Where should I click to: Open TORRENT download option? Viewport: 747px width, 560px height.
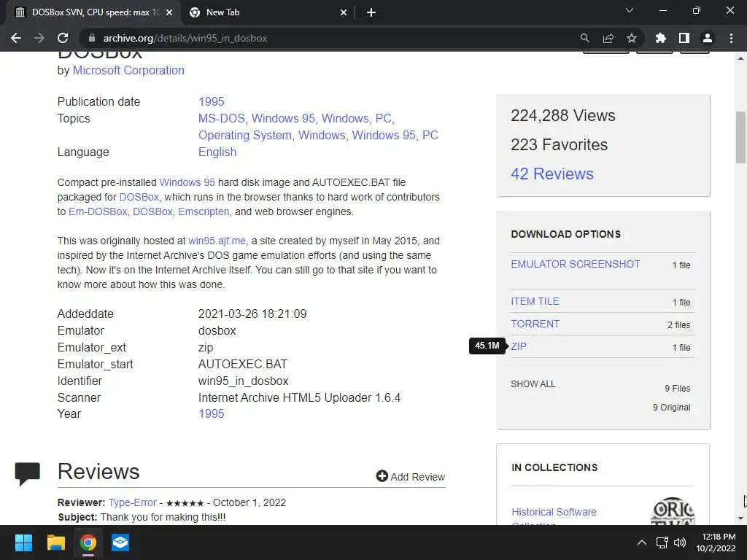(535, 324)
